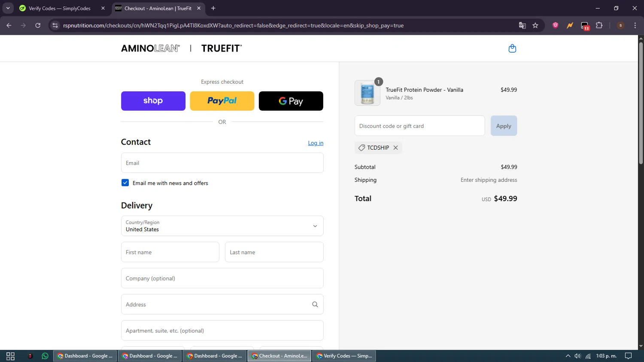This screenshot has width=644, height=362.
Task: Click the orange lightning extension icon
Action: 570,25
